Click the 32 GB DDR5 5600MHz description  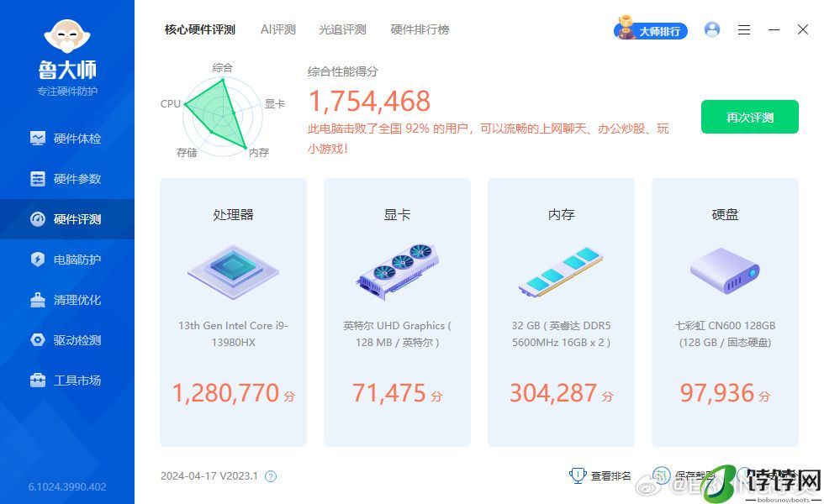pos(562,334)
